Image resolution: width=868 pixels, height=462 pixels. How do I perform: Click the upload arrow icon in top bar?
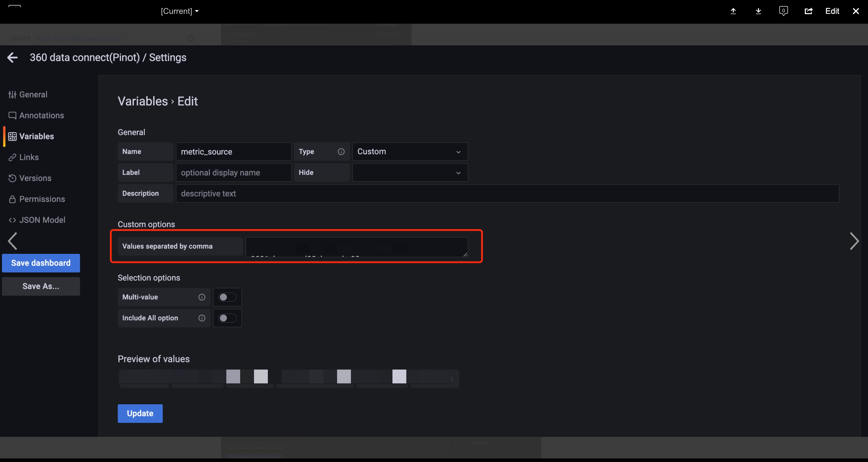tap(733, 11)
